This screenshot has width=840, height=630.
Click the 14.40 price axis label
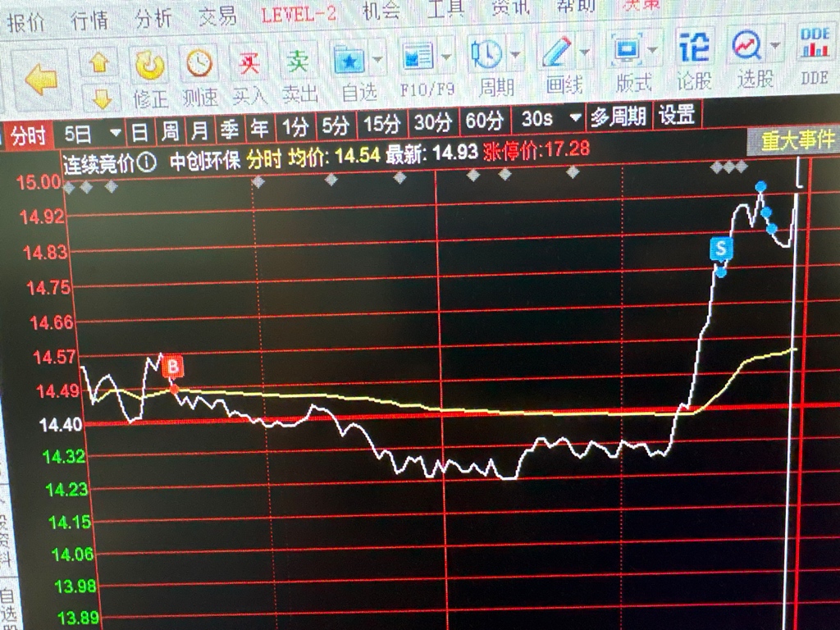coord(61,425)
